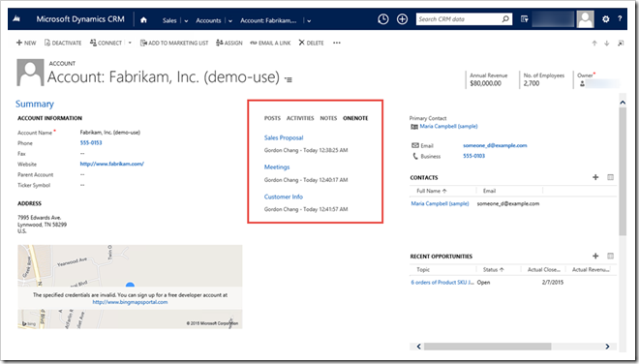
Task: Go to previous record up arrow
Action: coord(594,44)
